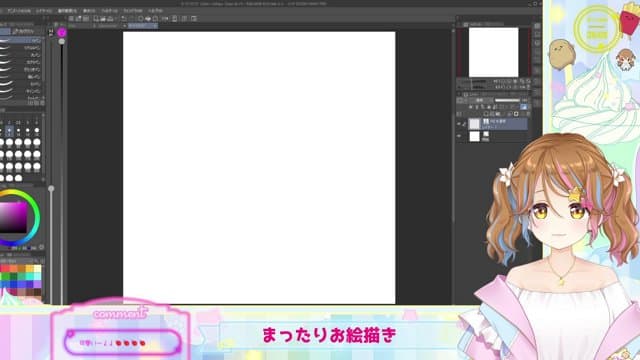Screen dimensions: 640x360
Task: Open the アニメーション menu in the menu bar
Action: (x=19, y=11)
